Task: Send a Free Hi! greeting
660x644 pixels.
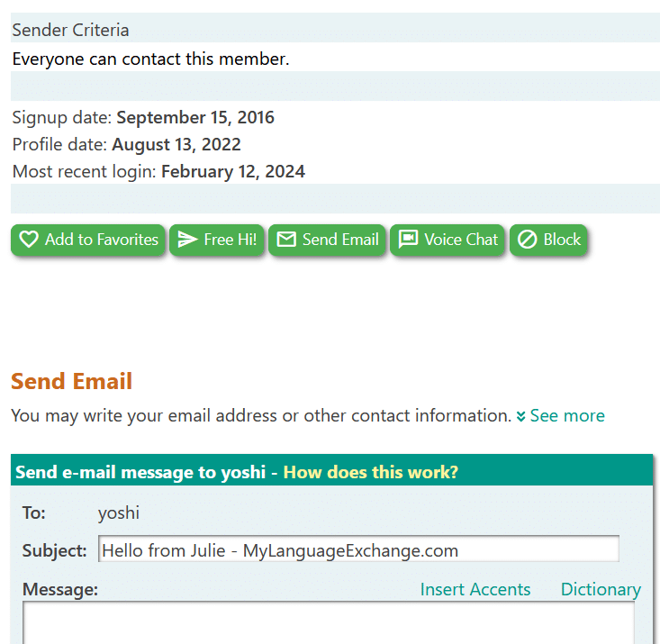Action: click(217, 240)
